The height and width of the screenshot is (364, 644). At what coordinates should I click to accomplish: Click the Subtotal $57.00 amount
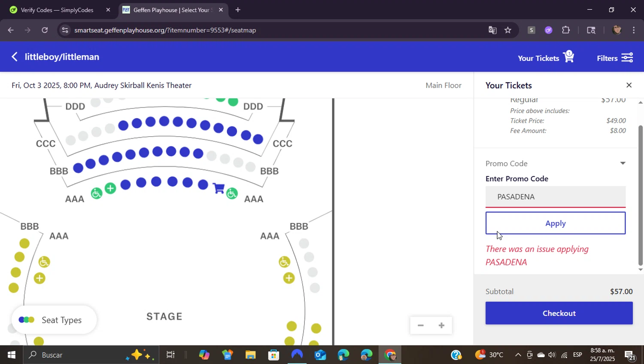point(621,291)
